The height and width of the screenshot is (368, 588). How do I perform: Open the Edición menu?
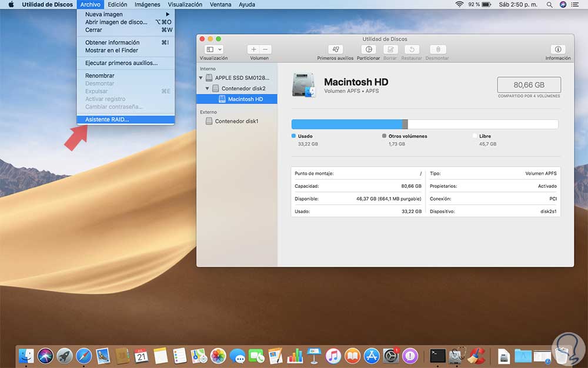tap(118, 5)
